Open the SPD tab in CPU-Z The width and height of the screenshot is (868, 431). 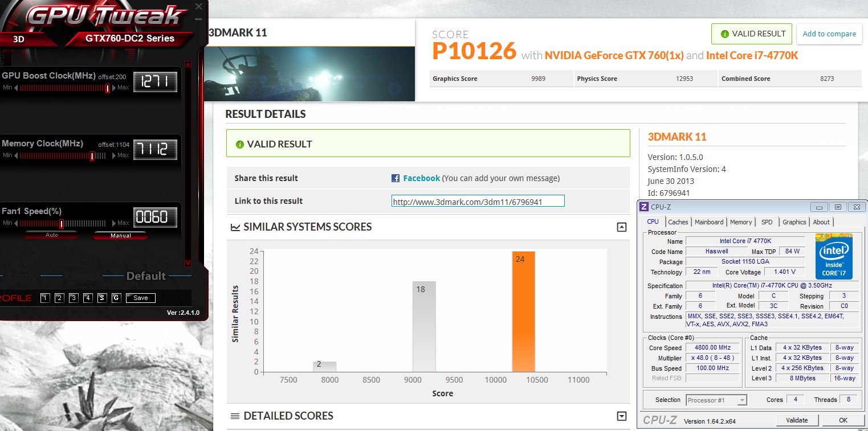(x=767, y=222)
